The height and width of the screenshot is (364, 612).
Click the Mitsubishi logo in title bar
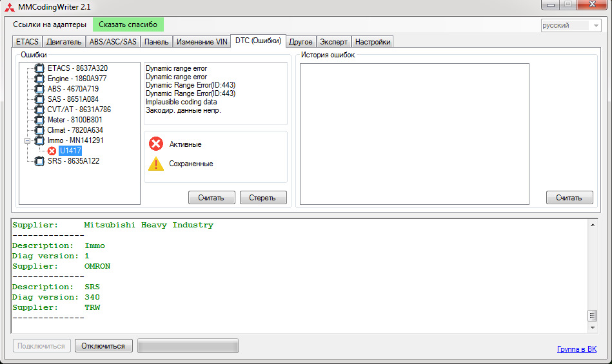pyautogui.click(x=10, y=7)
